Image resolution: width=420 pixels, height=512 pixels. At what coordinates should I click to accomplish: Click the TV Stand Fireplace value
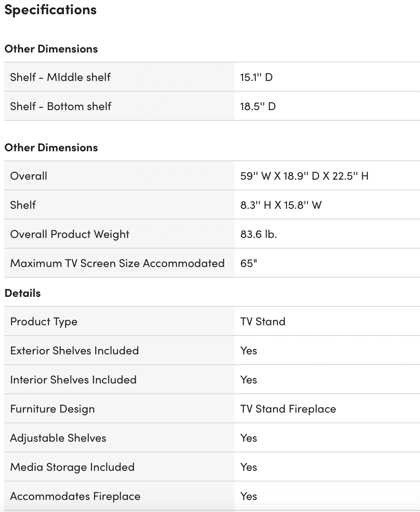(288, 409)
